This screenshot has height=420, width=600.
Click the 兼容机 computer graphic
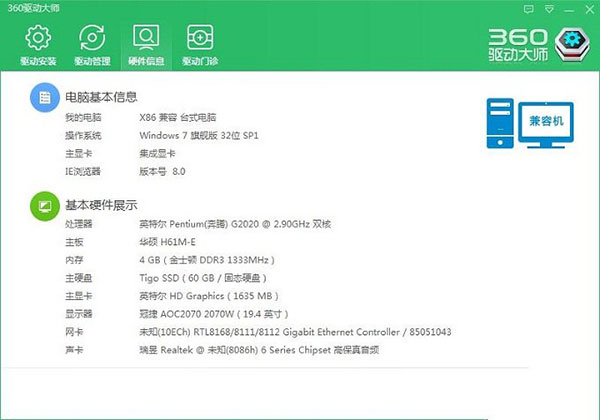[530, 123]
